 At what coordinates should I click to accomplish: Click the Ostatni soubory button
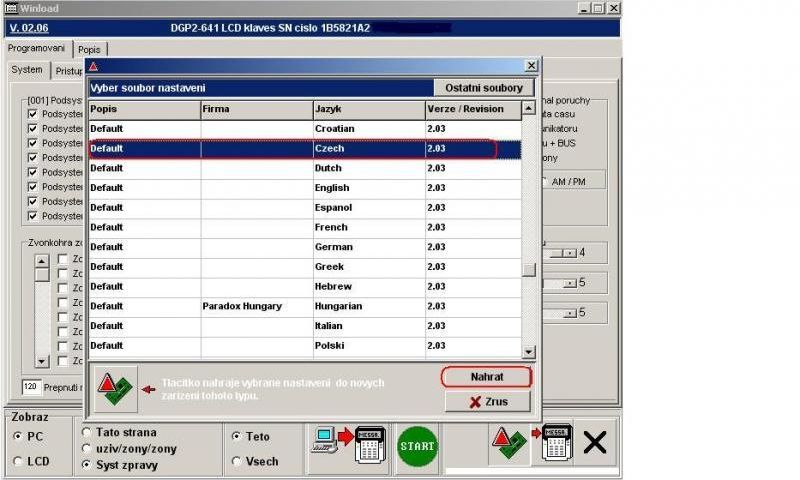(484, 88)
